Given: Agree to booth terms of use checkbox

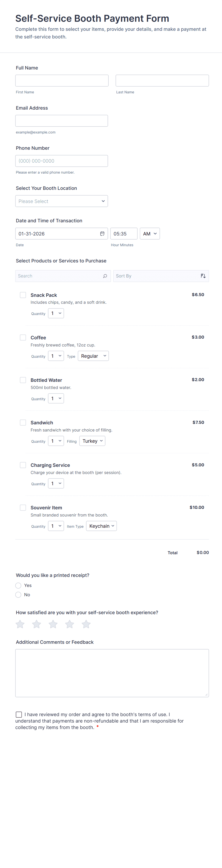Looking at the screenshot, I should pos(19,714).
